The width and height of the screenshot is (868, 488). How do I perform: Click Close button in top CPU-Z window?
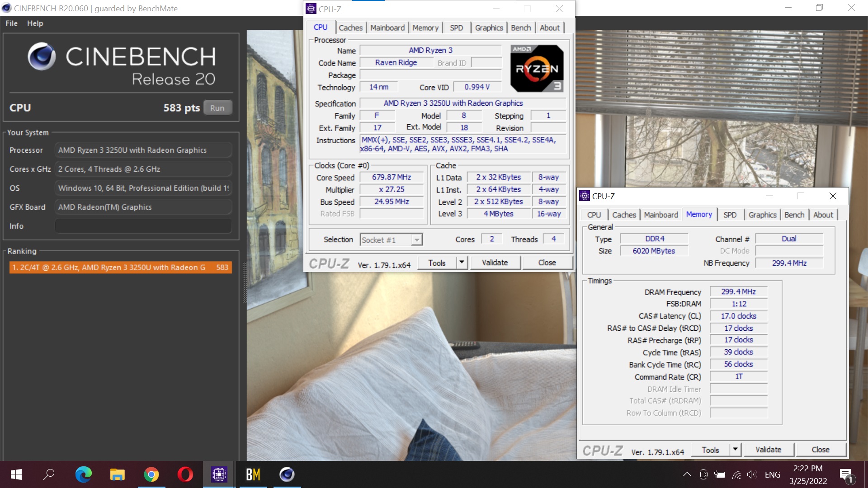[547, 263]
